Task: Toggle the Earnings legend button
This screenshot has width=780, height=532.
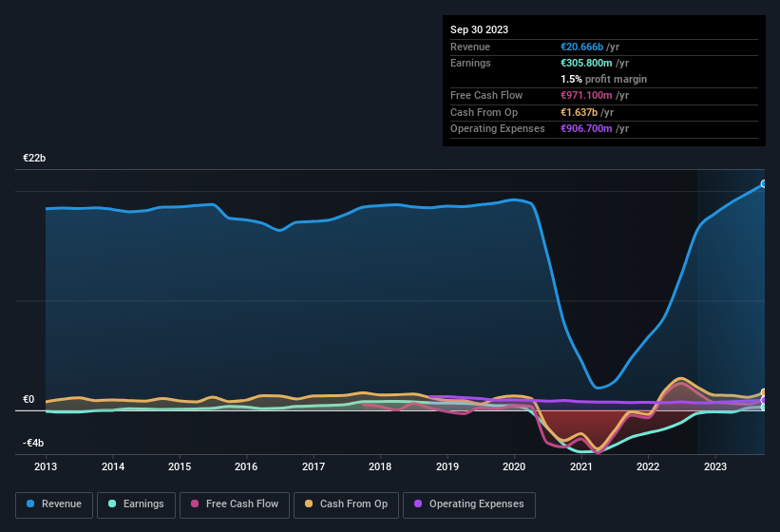Action: pos(136,504)
